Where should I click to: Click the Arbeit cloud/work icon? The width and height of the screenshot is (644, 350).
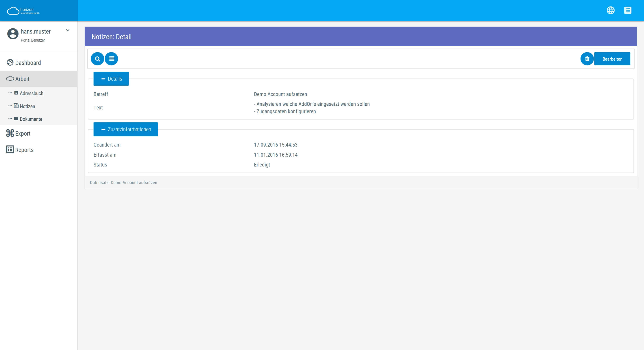9,79
